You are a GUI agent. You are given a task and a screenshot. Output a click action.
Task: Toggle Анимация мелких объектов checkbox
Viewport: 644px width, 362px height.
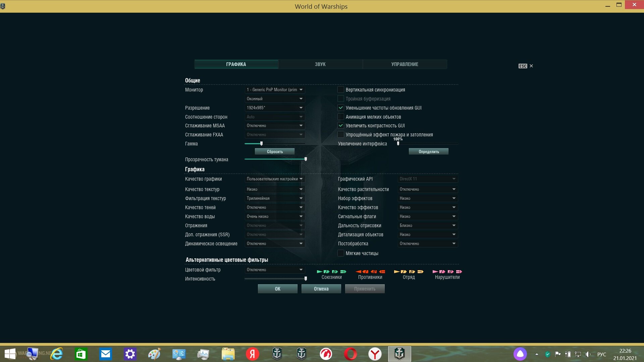(341, 117)
